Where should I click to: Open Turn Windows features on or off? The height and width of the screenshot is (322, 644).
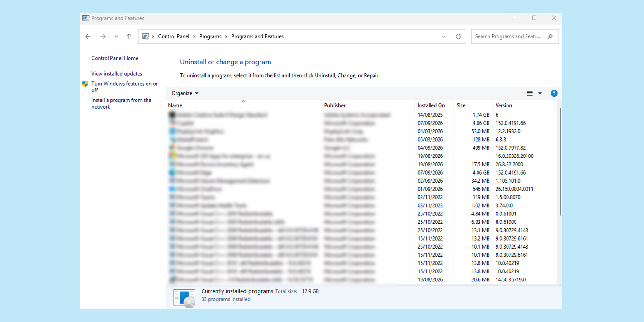124,87
